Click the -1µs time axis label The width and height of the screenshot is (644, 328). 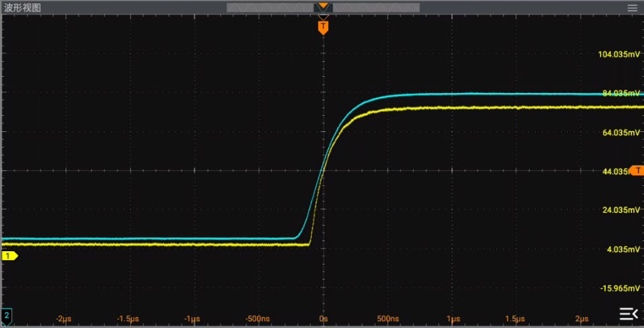pyautogui.click(x=192, y=319)
